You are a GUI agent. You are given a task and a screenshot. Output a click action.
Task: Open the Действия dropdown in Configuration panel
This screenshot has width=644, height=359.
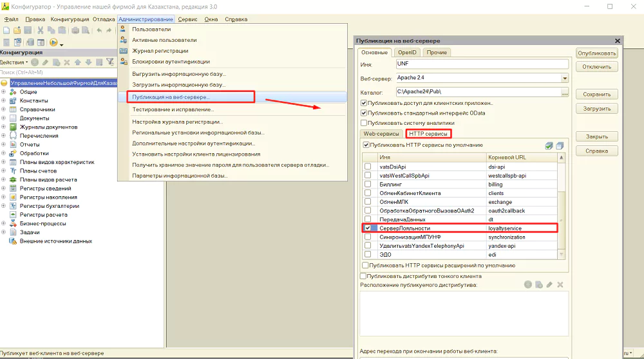(x=14, y=62)
